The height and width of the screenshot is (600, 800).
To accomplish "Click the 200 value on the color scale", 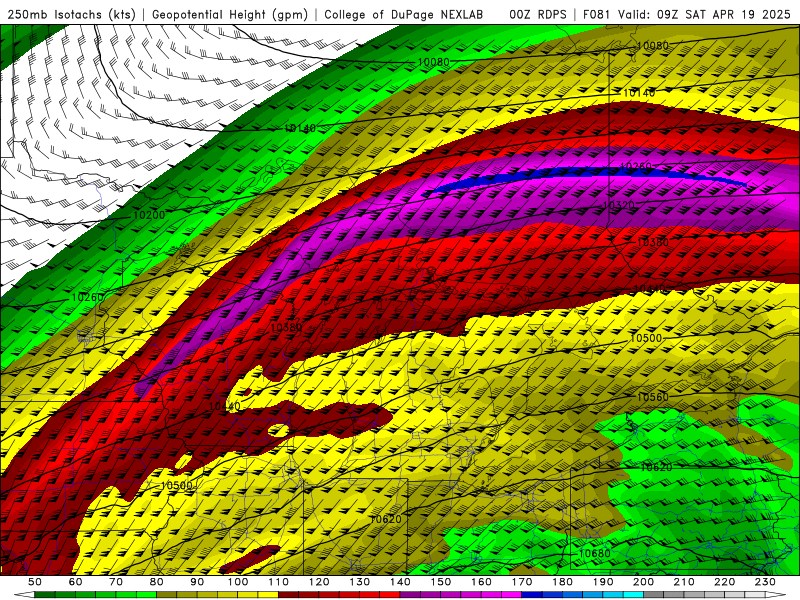I will (643, 582).
